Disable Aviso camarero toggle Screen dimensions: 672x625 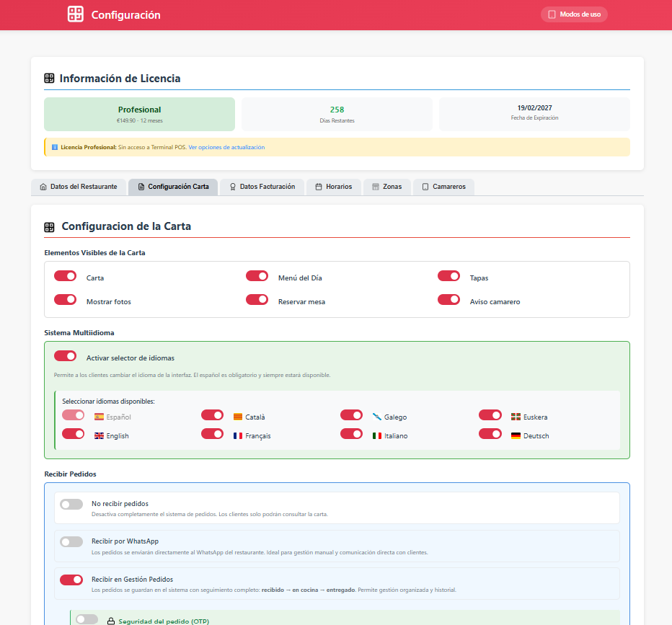point(448,299)
